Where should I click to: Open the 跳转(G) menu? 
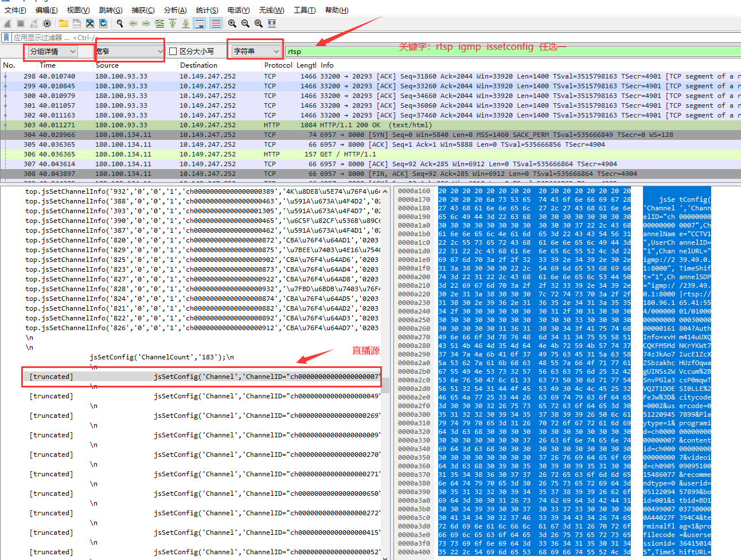click(111, 10)
